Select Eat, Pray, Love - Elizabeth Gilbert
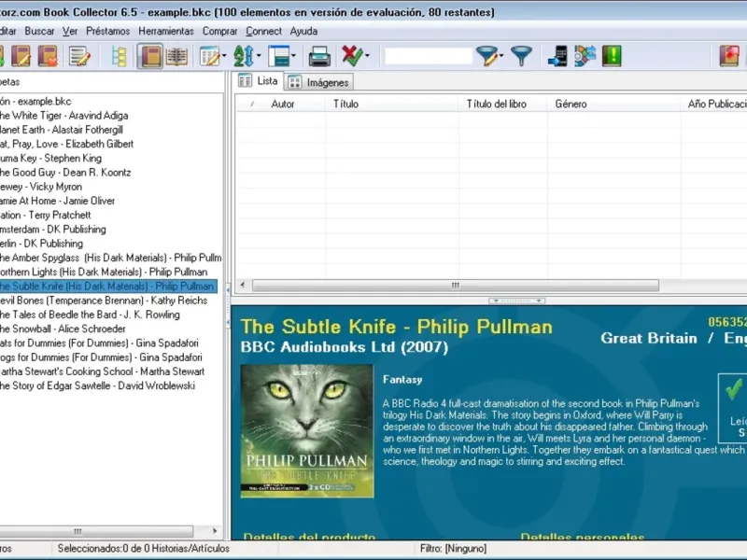This screenshot has width=747, height=560. click(x=66, y=144)
